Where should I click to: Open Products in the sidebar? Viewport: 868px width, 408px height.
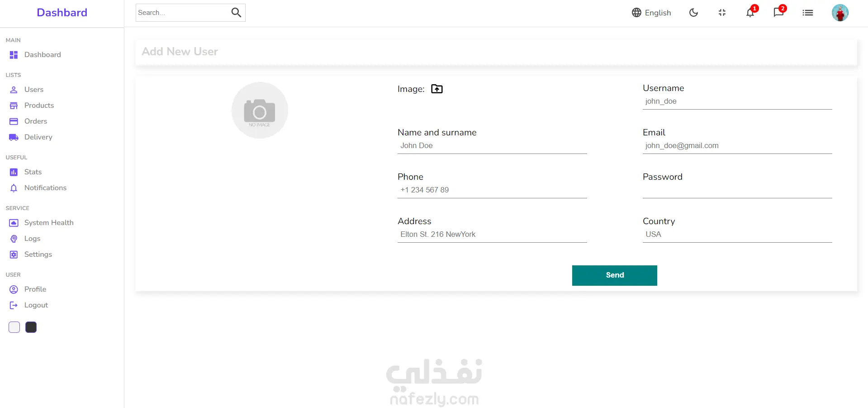(x=39, y=106)
